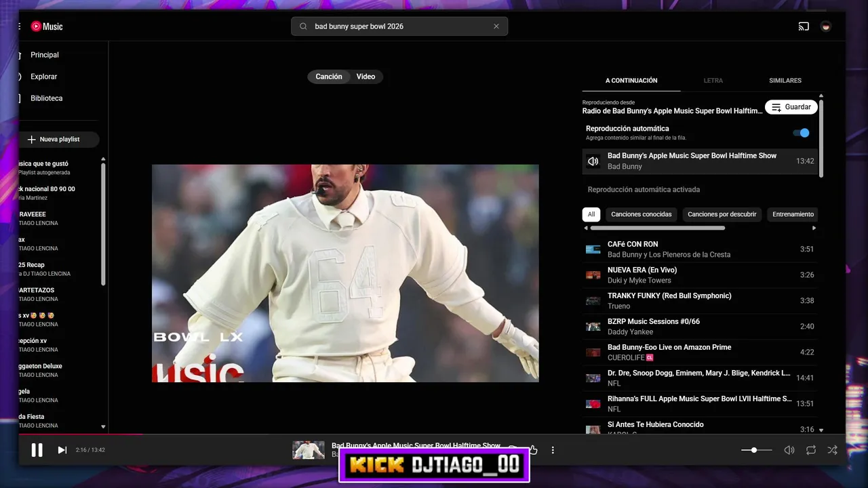Adjust the volume slider
This screenshot has width=868, height=488.
click(757, 450)
